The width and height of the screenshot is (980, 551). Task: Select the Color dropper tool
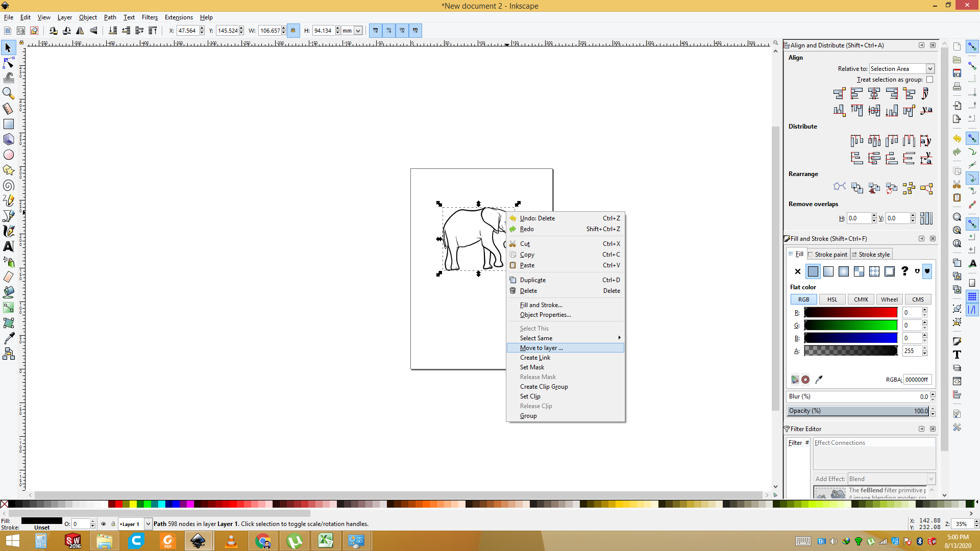[x=9, y=338]
